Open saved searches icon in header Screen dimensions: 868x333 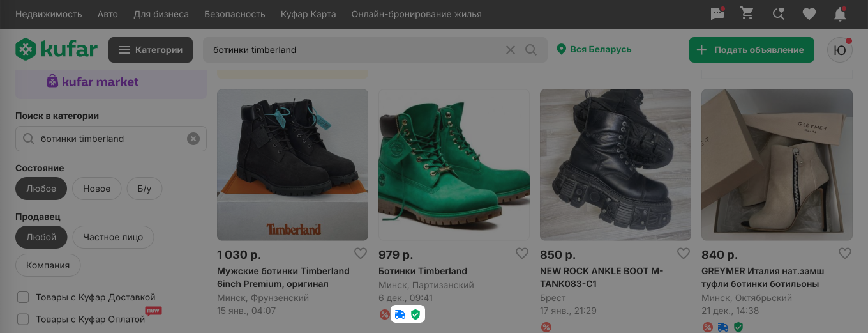coord(778,14)
